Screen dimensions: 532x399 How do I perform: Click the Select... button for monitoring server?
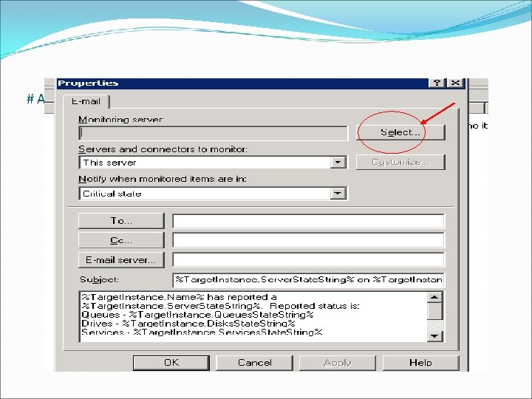(x=400, y=132)
